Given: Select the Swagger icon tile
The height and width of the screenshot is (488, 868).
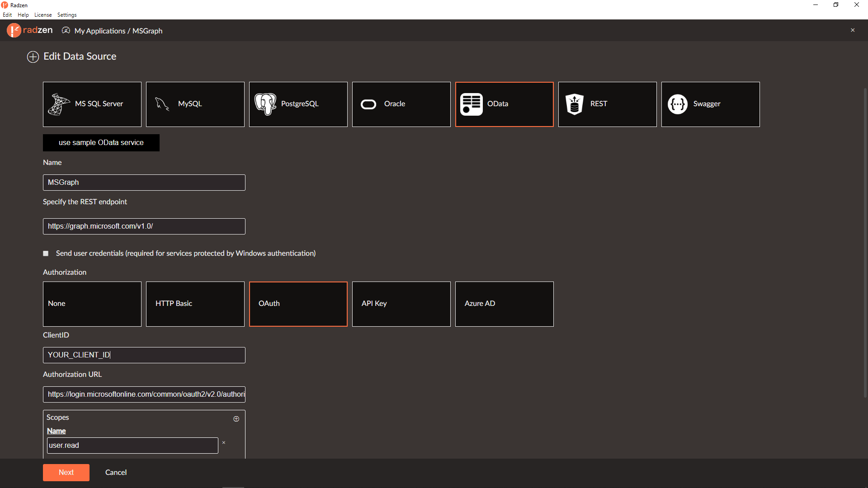Looking at the screenshot, I should click(x=711, y=104).
